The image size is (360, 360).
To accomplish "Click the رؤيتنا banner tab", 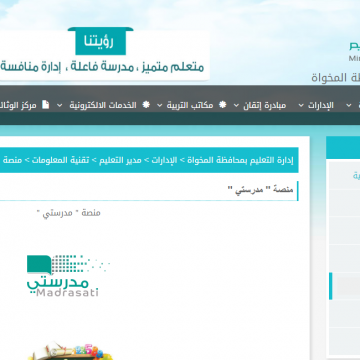I will tap(101, 42).
